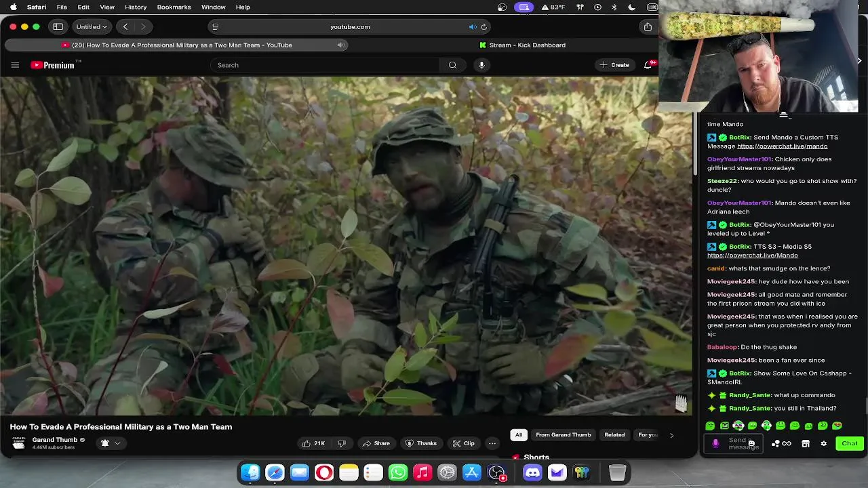Click the Apple menu logo

[x=12, y=7]
